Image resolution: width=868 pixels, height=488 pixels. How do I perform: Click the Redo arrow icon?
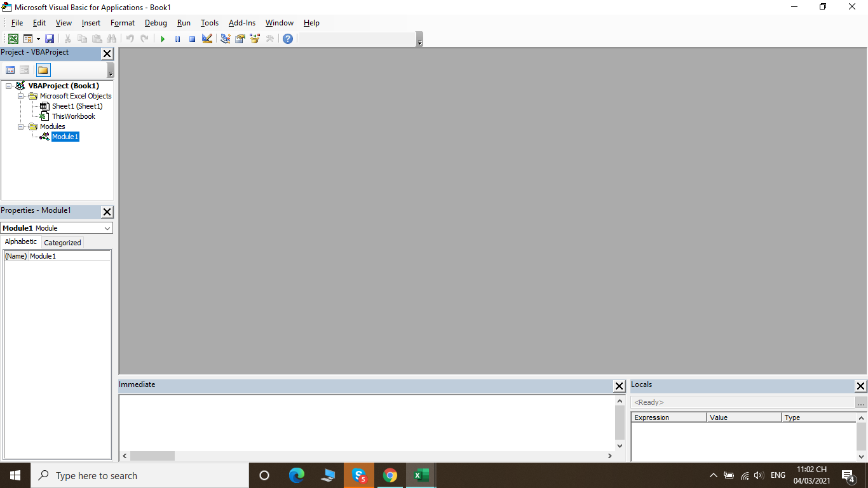tap(145, 39)
